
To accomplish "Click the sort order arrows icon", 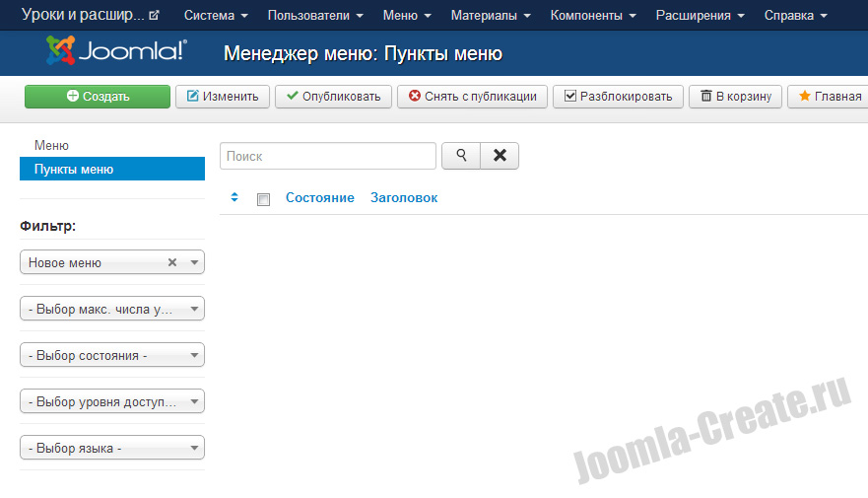I will click(234, 198).
